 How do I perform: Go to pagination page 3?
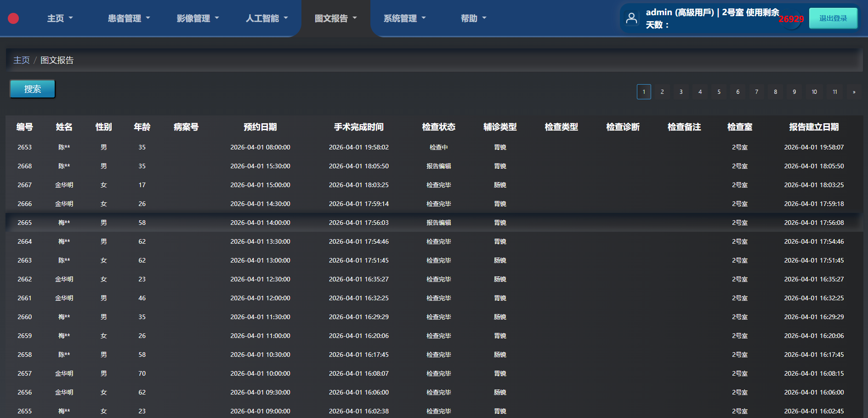[681, 92]
